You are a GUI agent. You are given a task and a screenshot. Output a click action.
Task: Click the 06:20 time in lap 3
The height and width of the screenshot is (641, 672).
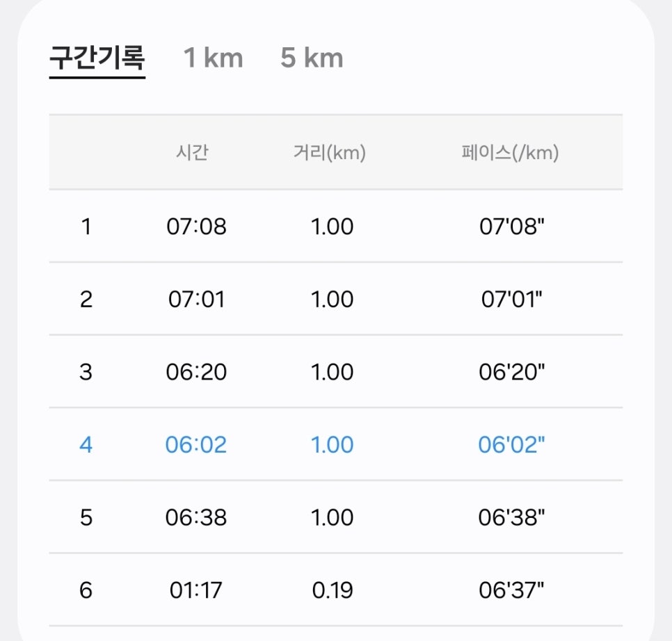[196, 372]
